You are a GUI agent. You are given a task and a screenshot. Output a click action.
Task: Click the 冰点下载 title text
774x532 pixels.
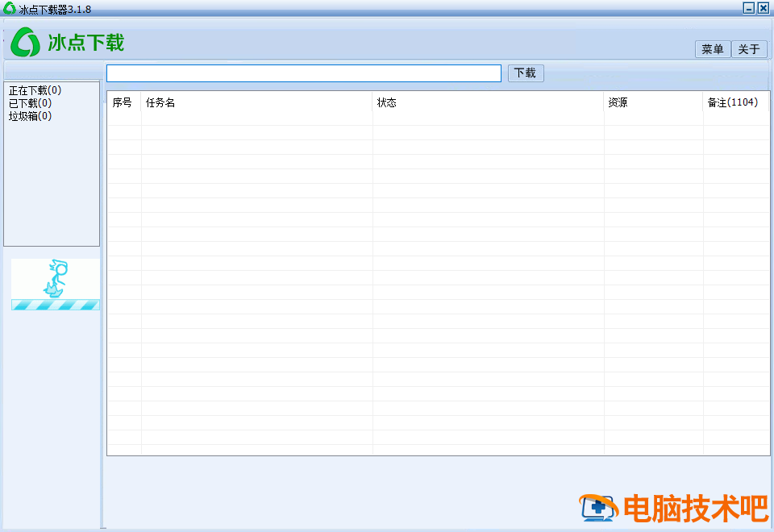point(86,43)
